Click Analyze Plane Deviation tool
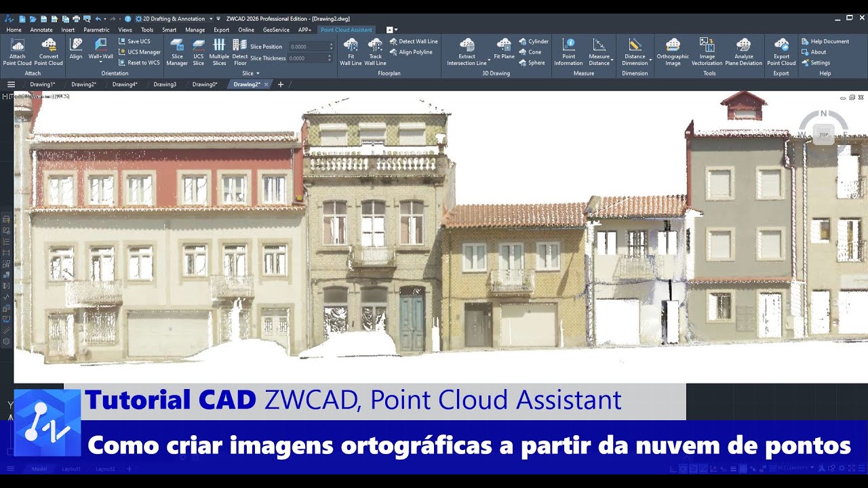The image size is (868, 488). click(743, 52)
